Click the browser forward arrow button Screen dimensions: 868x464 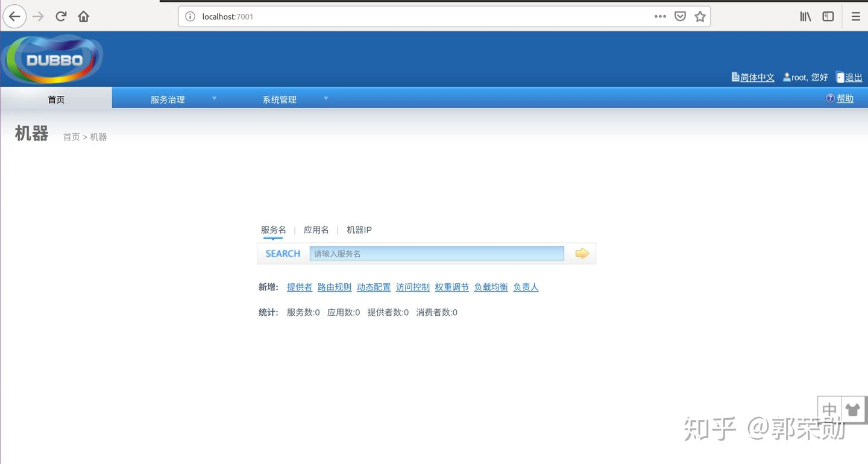(38, 16)
